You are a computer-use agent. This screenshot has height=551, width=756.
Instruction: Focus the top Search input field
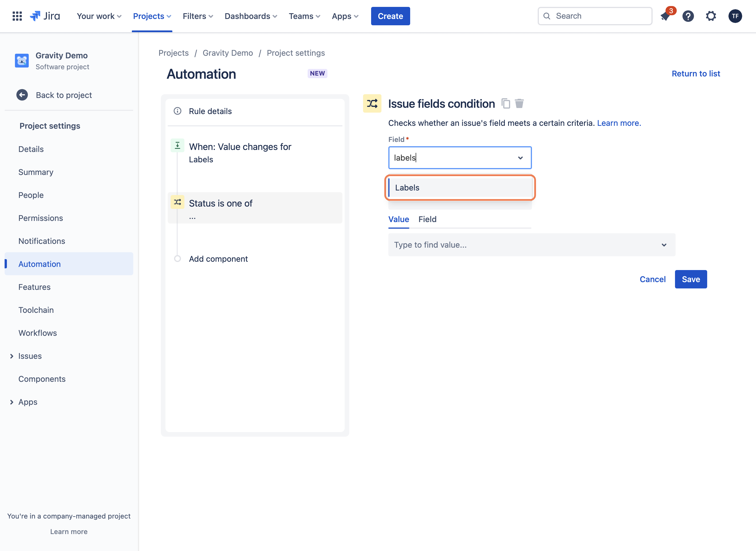click(595, 16)
